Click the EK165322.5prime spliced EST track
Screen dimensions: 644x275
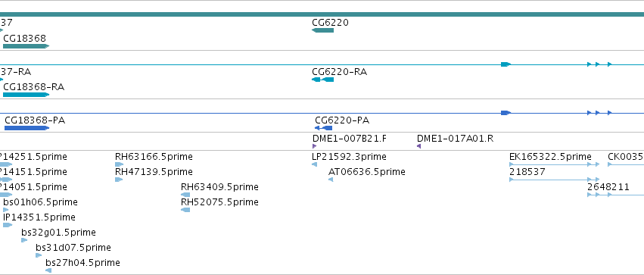click(555, 164)
